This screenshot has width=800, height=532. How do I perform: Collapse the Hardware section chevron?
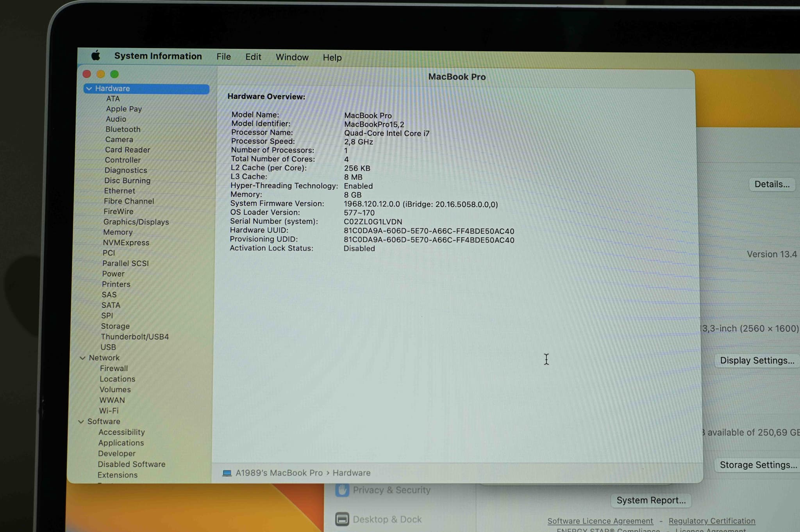(x=89, y=89)
